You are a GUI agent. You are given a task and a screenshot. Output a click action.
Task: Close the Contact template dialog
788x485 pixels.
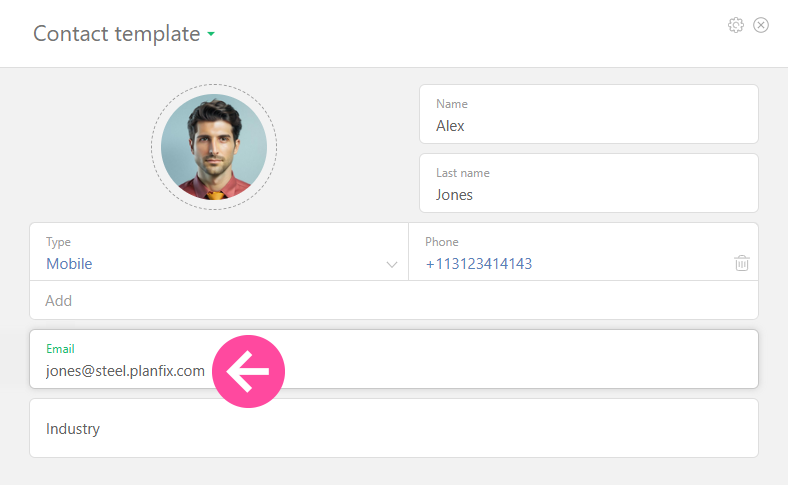tap(761, 25)
